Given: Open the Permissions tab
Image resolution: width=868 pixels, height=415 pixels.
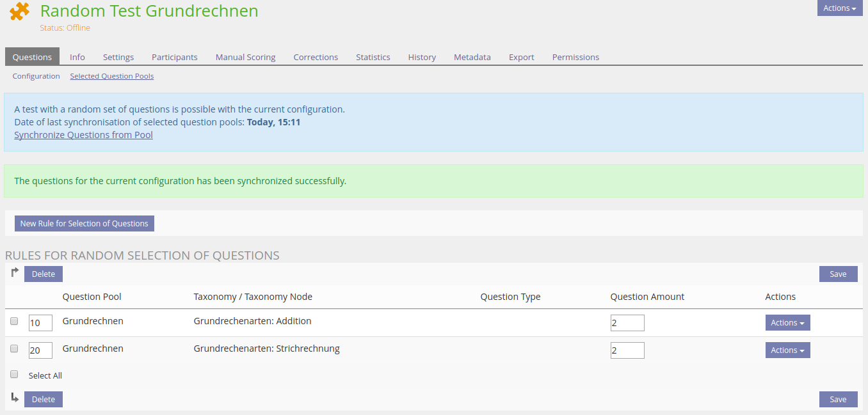Looking at the screenshot, I should click(x=575, y=57).
